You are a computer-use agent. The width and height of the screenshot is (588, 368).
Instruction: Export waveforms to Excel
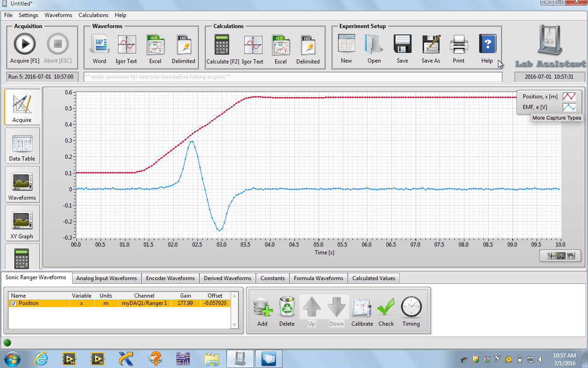155,46
